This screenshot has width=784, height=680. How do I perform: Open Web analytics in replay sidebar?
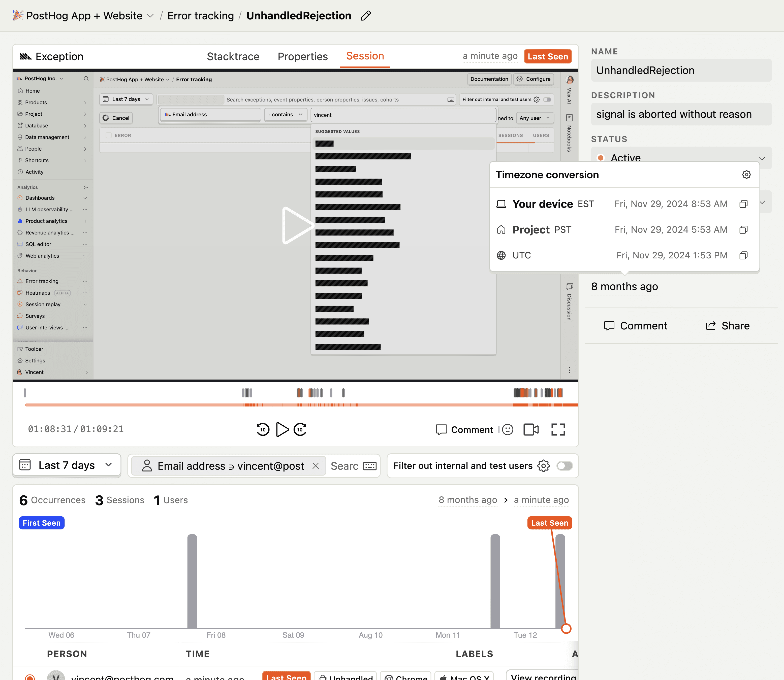click(x=42, y=256)
